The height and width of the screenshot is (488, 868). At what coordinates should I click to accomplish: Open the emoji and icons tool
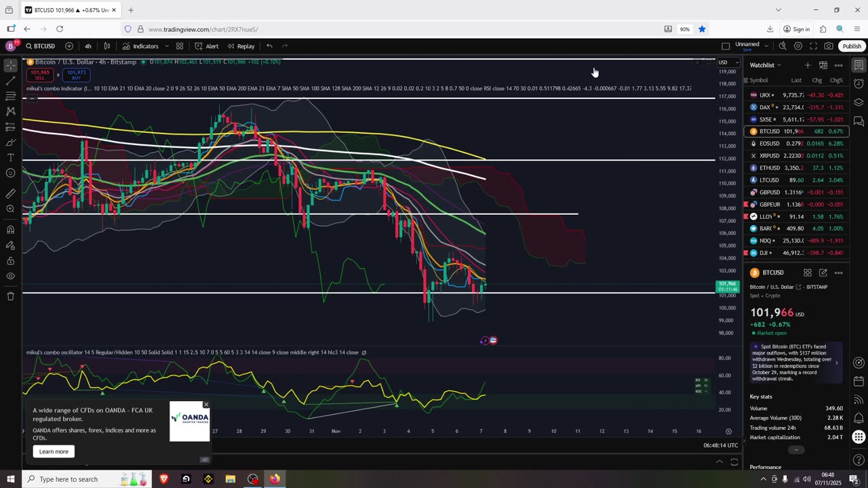tap(10, 174)
